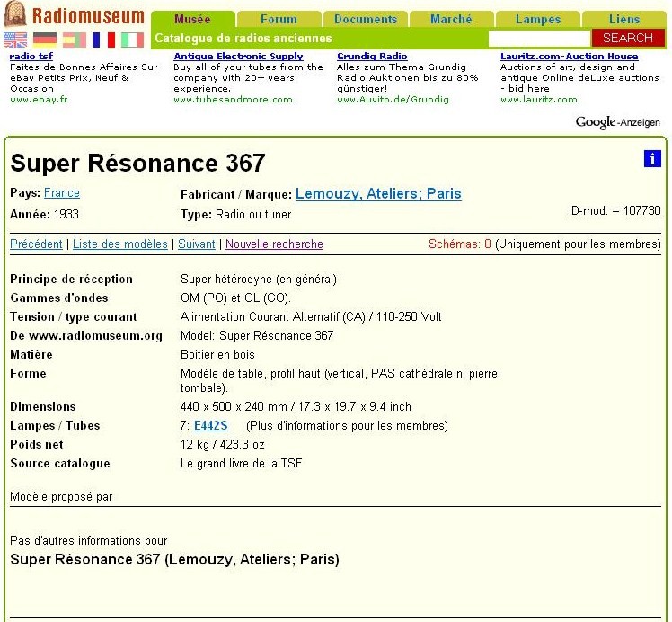Switch language via US/UK flag
The image size is (672, 622).
click(15, 40)
